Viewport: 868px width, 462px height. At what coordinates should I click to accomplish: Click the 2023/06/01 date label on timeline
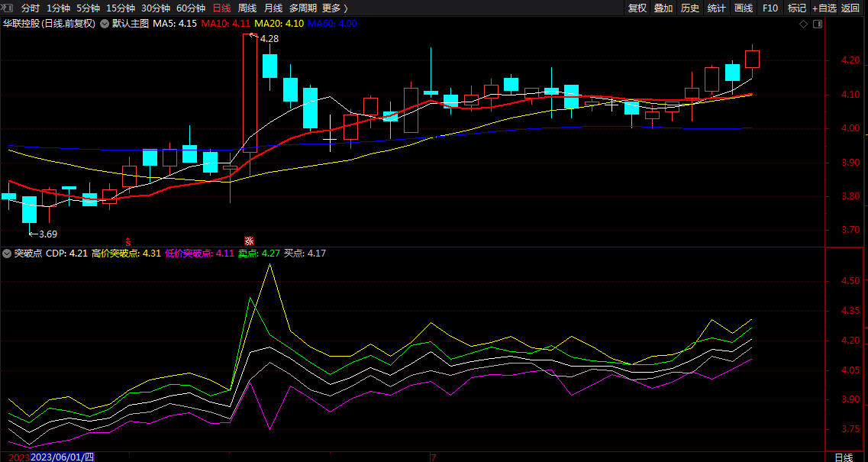(x=62, y=457)
